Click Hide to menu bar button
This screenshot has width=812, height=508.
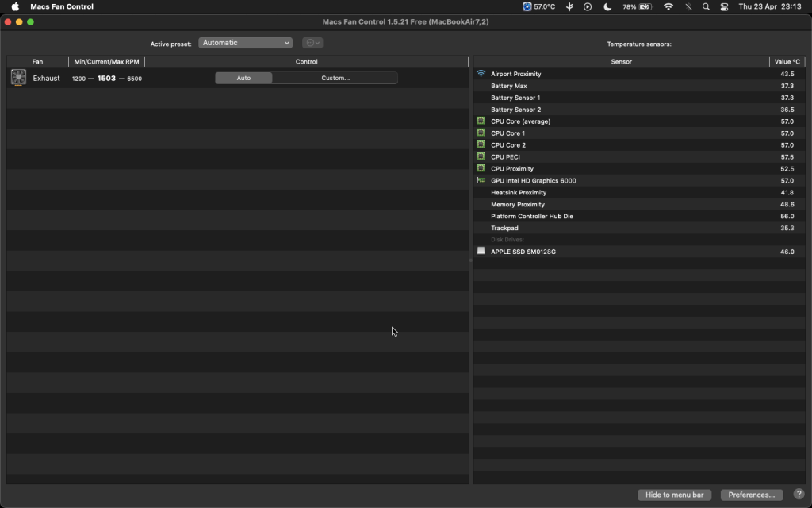pyautogui.click(x=674, y=495)
